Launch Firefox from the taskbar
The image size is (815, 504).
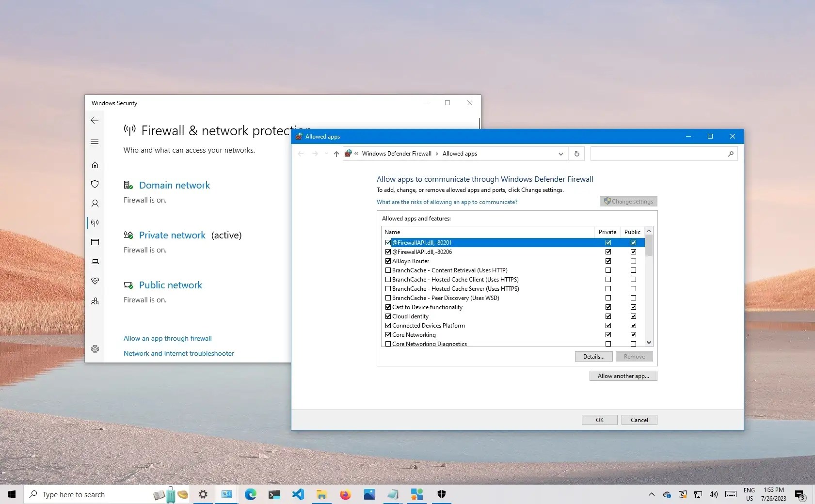coord(346,494)
